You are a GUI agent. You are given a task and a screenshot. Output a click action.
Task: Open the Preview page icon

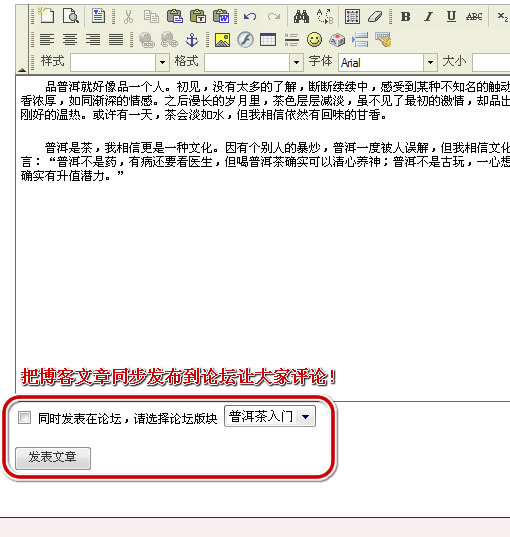pos(71,16)
